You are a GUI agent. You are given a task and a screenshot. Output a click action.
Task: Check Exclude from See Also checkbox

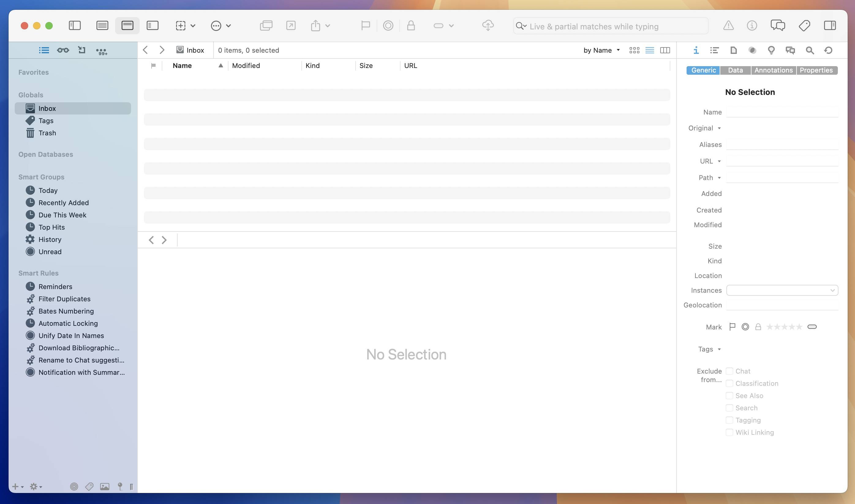tap(729, 396)
